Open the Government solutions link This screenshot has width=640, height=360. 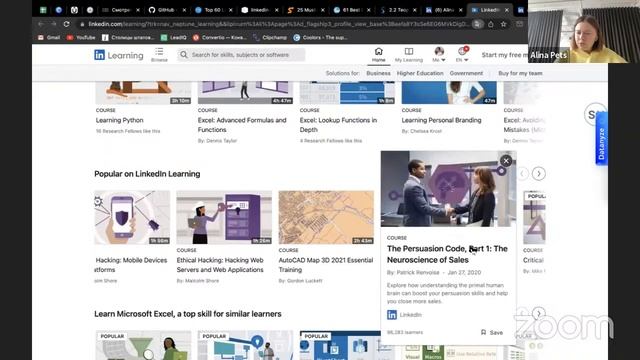466,73
